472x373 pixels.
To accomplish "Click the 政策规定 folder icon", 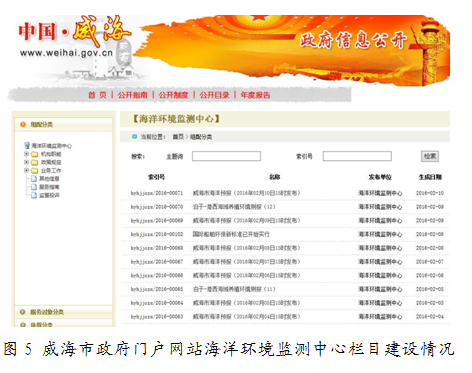I will [x=35, y=162].
